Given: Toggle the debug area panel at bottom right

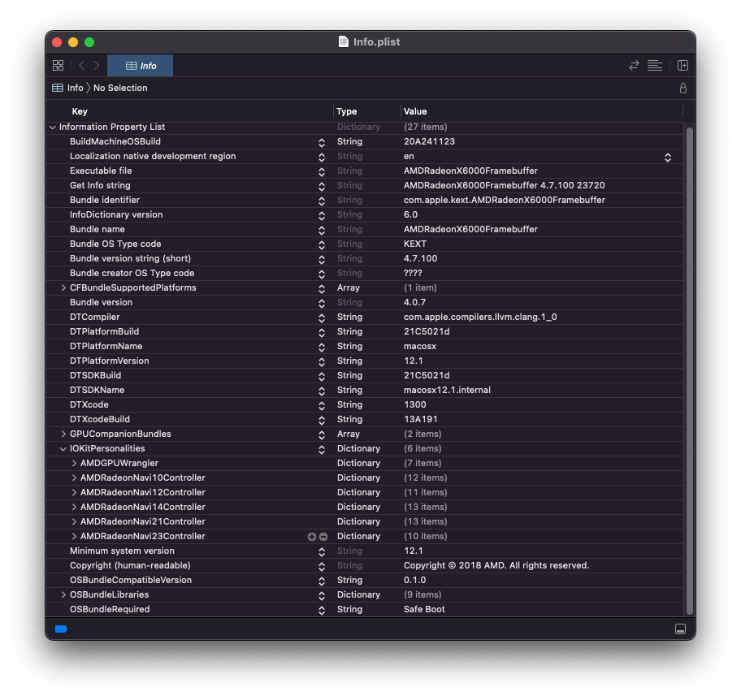Looking at the screenshot, I should (680, 629).
